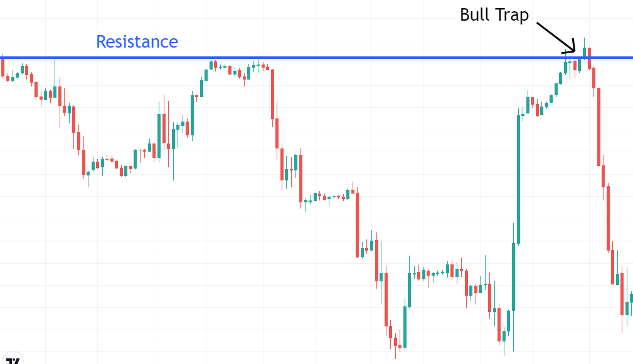Click the red candle closing at resistance after breakout
This screenshot has width=633, height=364.
590,58
